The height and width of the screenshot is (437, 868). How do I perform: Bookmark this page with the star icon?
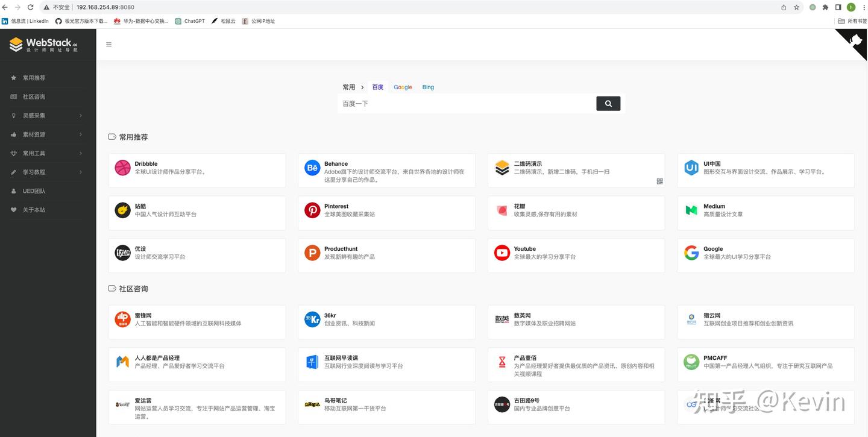tap(796, 7)
